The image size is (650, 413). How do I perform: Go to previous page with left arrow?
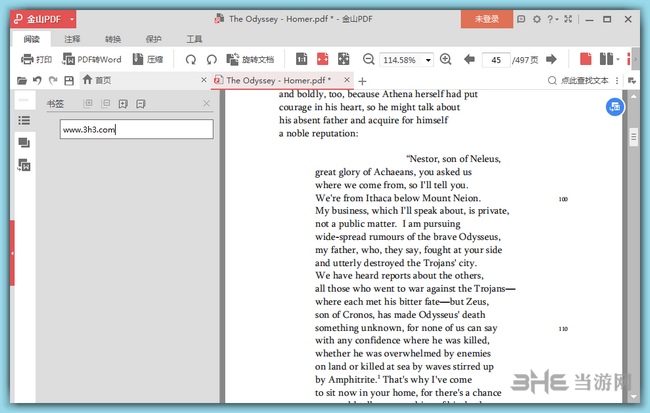point(469,59)
